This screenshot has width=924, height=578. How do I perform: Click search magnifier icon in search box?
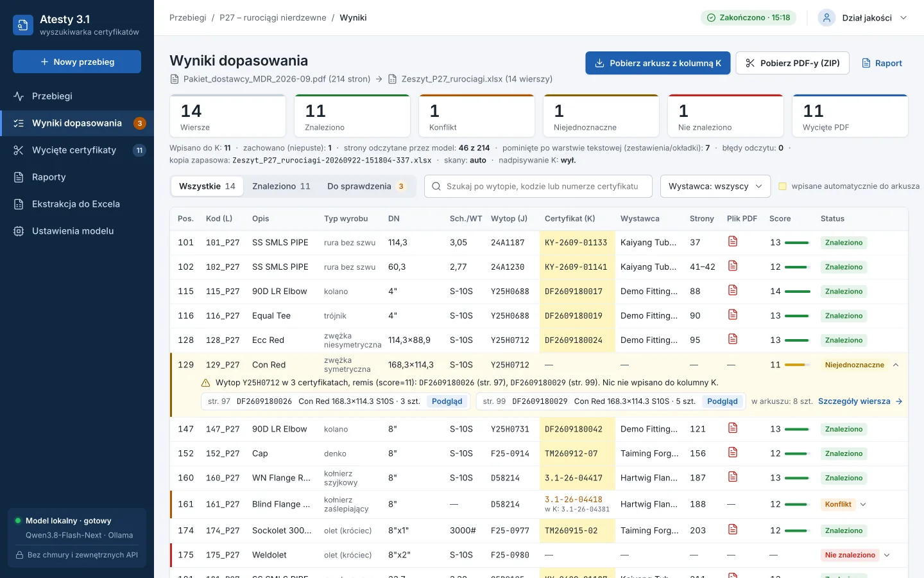pos(436,186)
